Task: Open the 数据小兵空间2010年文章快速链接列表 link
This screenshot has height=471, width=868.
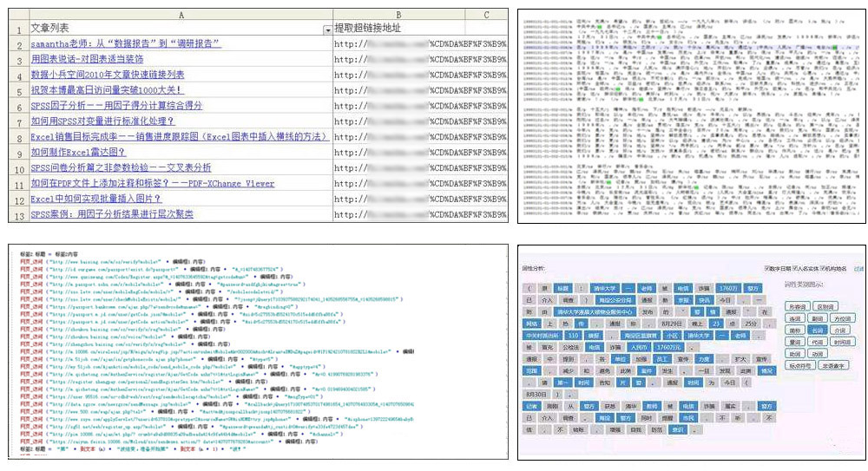Action: coord(108,75)
